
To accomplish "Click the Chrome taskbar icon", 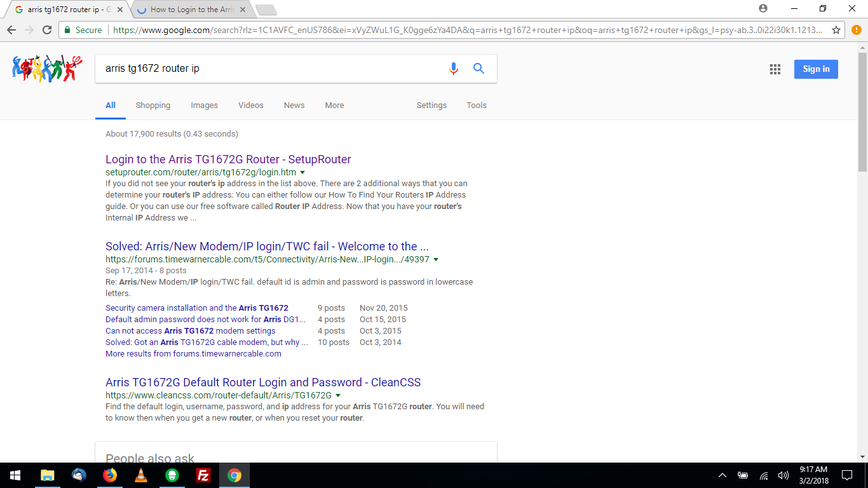I will tap(234, 475).
